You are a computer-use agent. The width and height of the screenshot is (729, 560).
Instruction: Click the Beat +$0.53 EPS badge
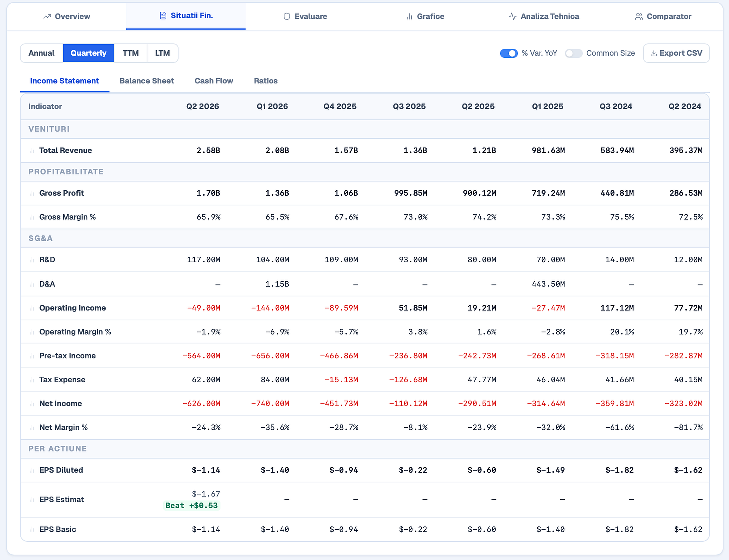pyautogui.click(x=192, y=506)
